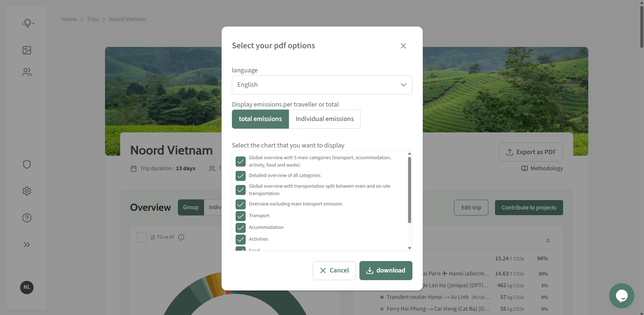Click the 462 kg CO2e value
Screen dimensions: 644x315
[511, 286]
